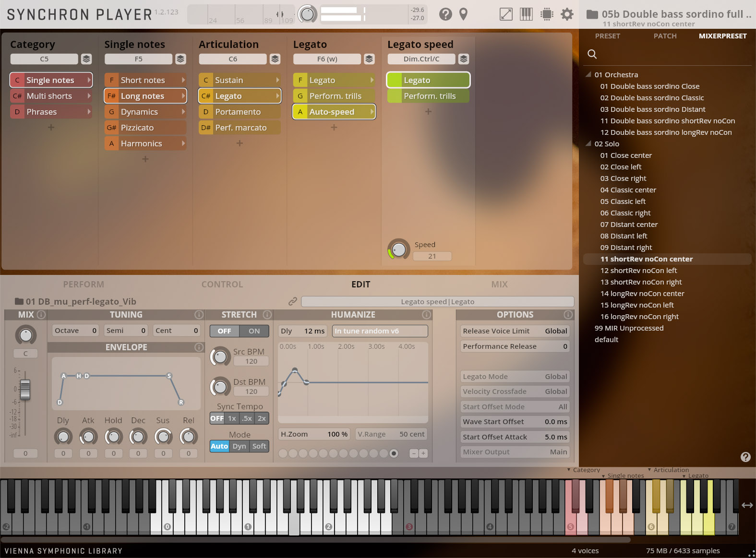Click the layers icon beside Category C5

pyautogui.click(x=86, y=59)
